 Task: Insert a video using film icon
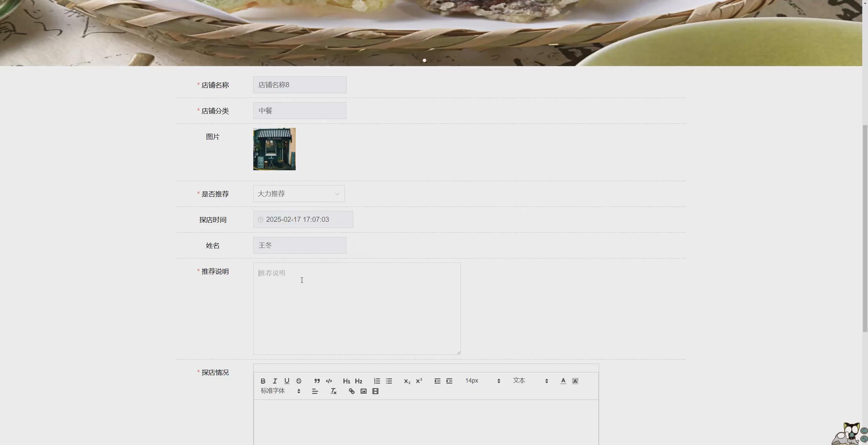click(x=375, y=391)
